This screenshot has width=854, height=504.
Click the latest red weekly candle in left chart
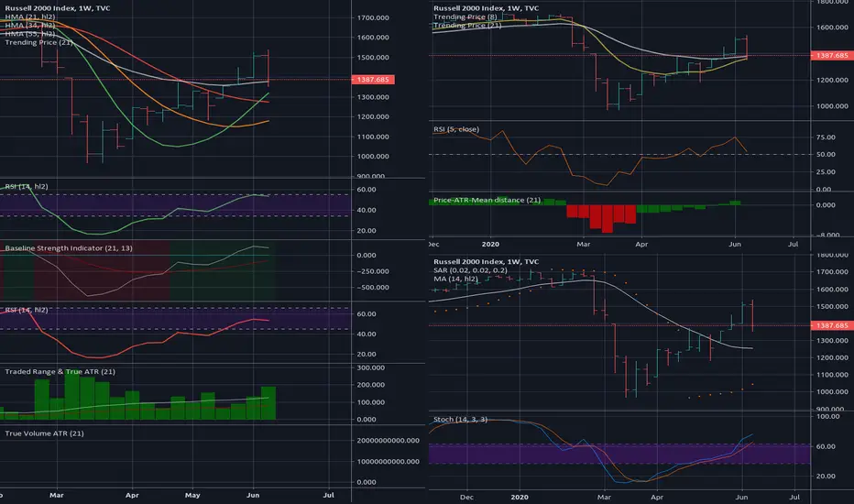point(268,68)
